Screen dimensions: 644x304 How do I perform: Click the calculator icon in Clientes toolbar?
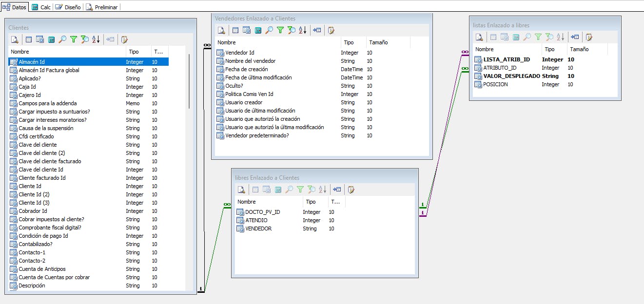click(x=51, y=39)
